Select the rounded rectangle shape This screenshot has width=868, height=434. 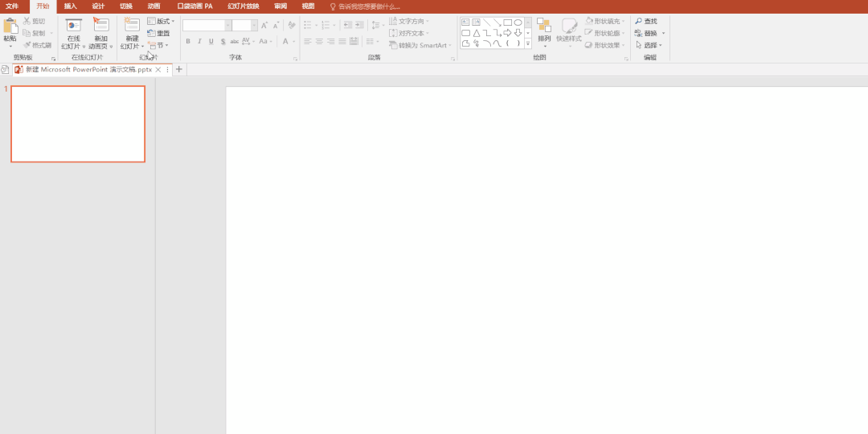coord(465,33)
